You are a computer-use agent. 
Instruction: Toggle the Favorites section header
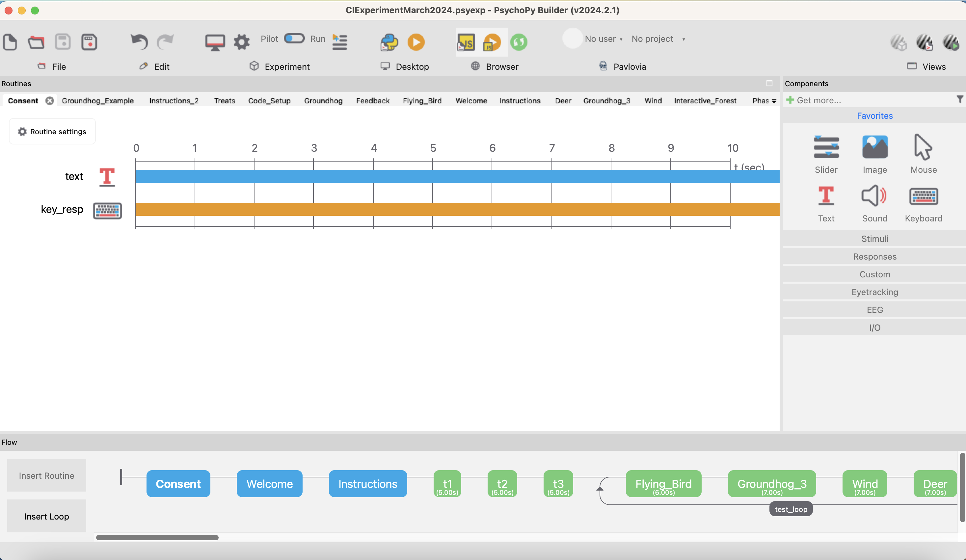coord(874,116)
